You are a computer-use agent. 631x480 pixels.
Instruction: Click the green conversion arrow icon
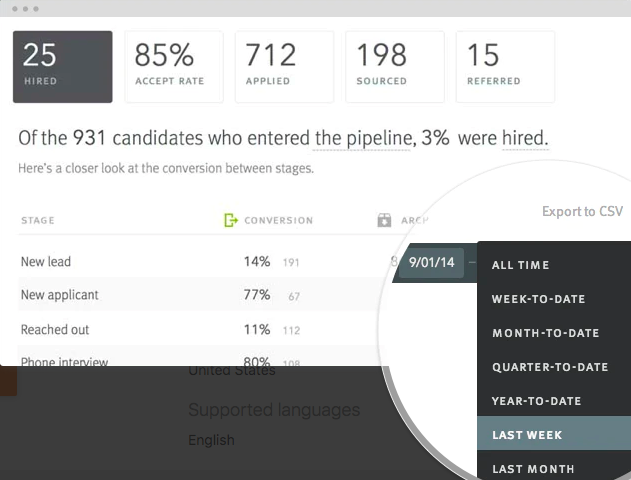click(x=231, y=220)
